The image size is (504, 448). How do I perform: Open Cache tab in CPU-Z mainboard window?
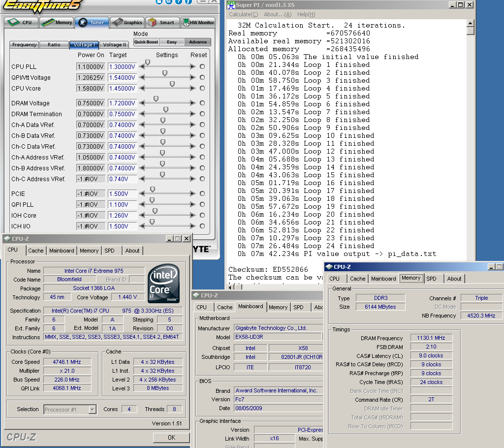pyautogui.click(x=224, y=307)
